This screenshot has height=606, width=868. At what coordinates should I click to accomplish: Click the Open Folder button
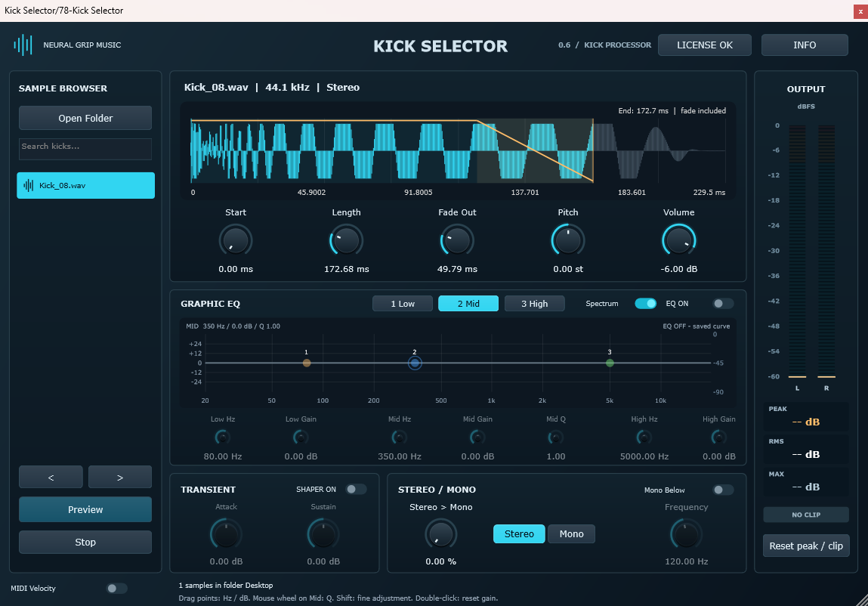point(85,118)
